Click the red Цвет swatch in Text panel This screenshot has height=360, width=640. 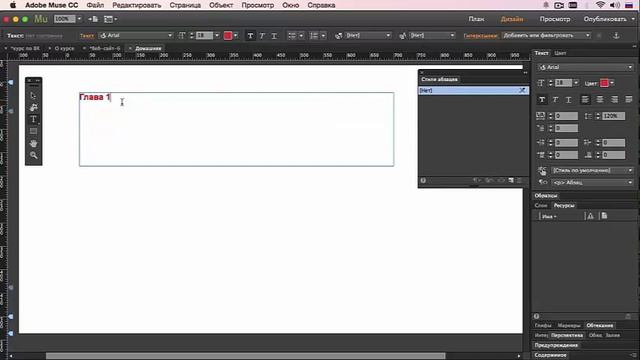point(604,83)
